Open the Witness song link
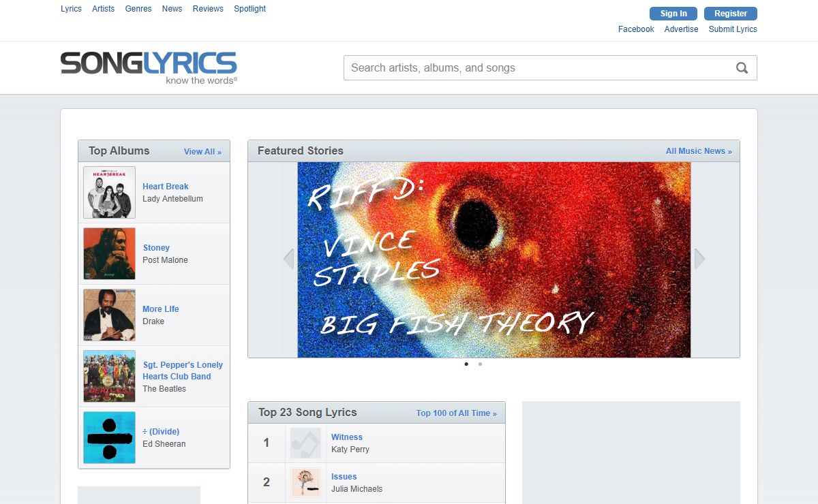This screenshot has height=504, width=818. point(347,437)
